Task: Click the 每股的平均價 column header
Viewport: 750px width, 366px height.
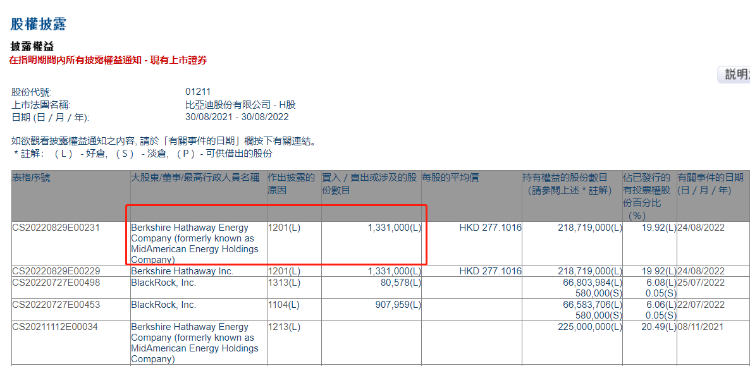Action: [x=450, y=178]
